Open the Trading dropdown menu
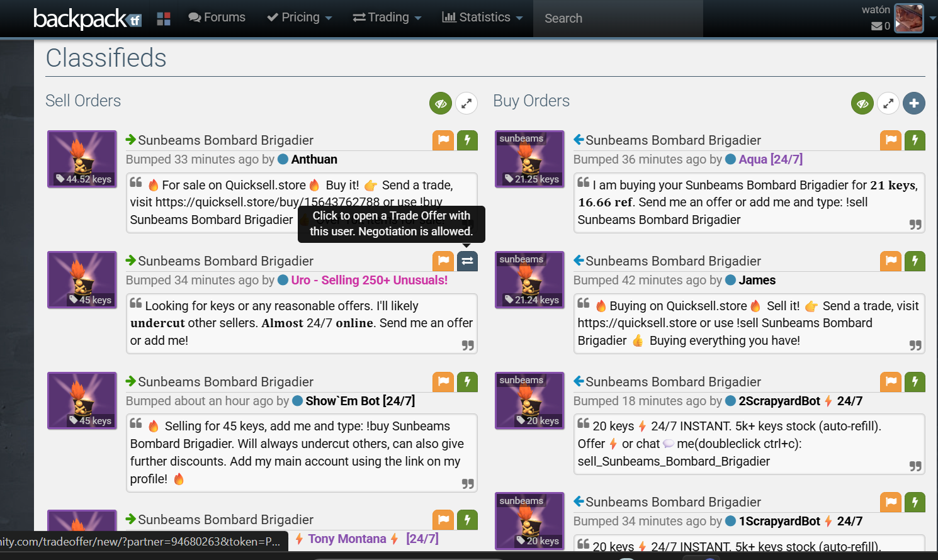938x560 pixels. (387, 18)
